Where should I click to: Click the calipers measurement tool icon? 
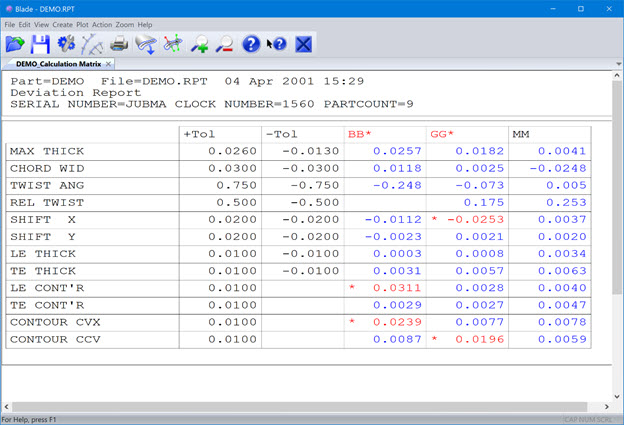coord(93,44)
